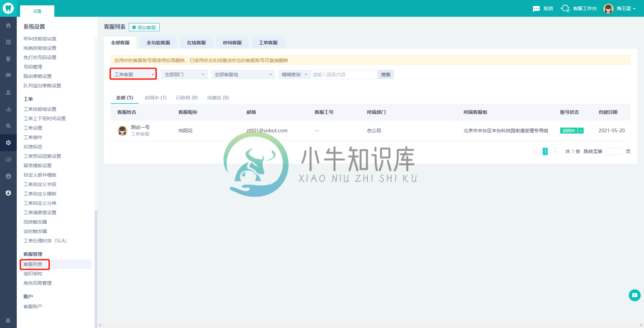644x328 pixels.
Task: Open 工单上下班时间设置 menu item
Action: tap(45, 119)
